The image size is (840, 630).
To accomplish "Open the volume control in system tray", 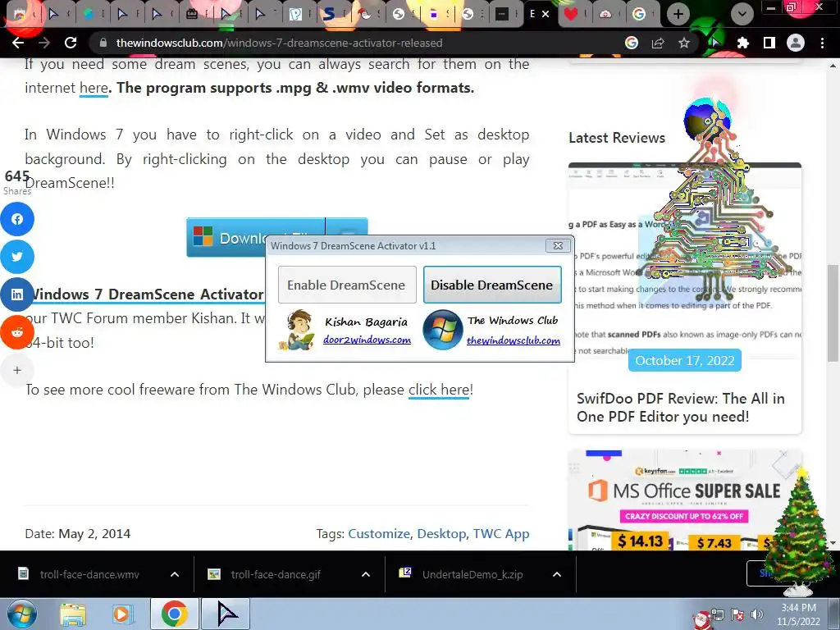I will coord(757,614).
